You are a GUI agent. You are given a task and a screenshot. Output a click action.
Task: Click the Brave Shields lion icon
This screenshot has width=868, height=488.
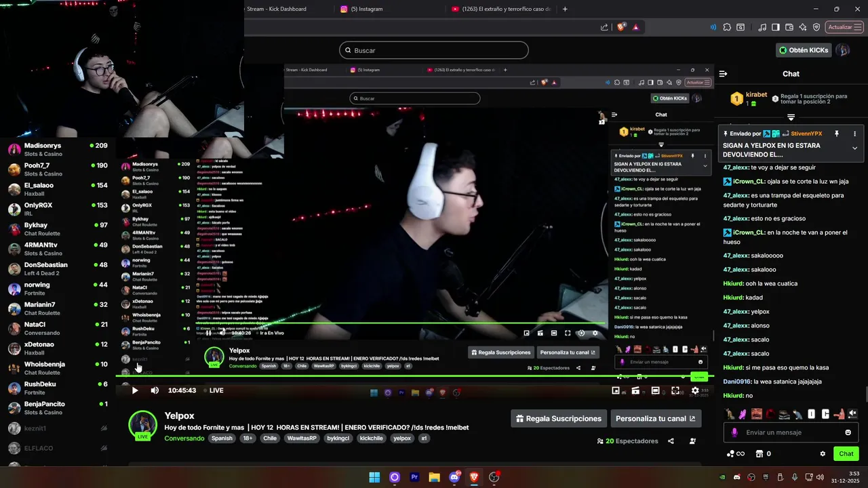(620, 27)
